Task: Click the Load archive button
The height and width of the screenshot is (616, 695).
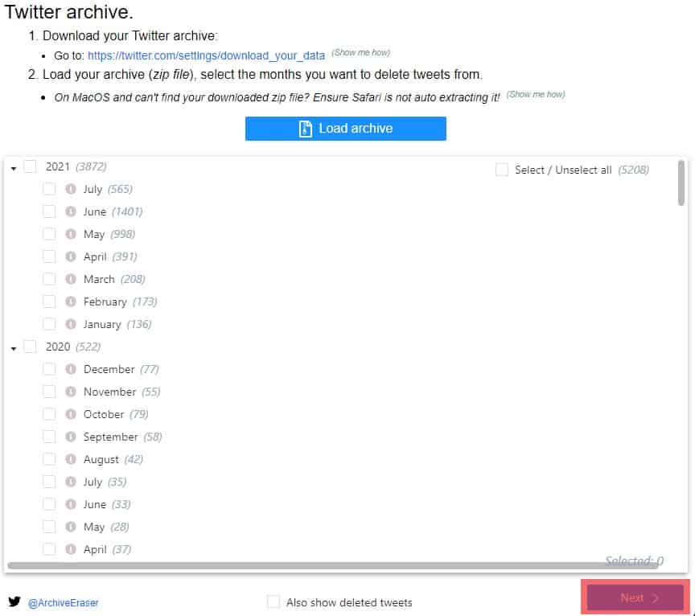Action: (x=346, y=129)
